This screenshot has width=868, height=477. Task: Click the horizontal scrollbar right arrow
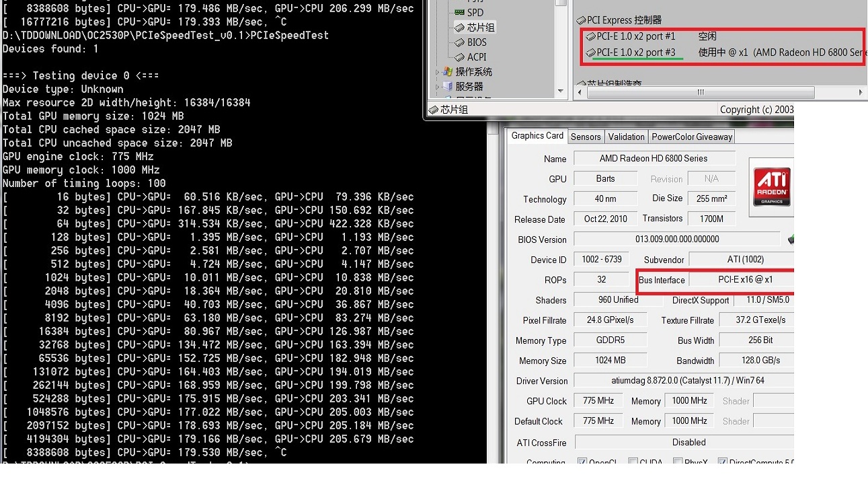tap(861, 92)
